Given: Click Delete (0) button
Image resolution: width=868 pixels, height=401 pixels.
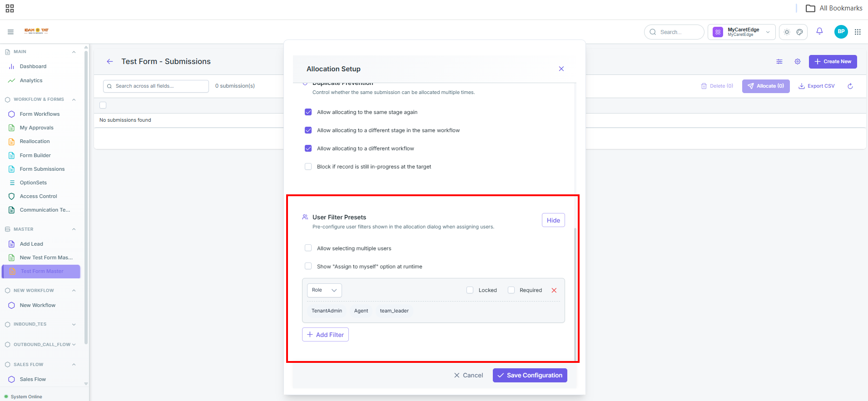Looking at the screenshot, I should pos(717,86).
